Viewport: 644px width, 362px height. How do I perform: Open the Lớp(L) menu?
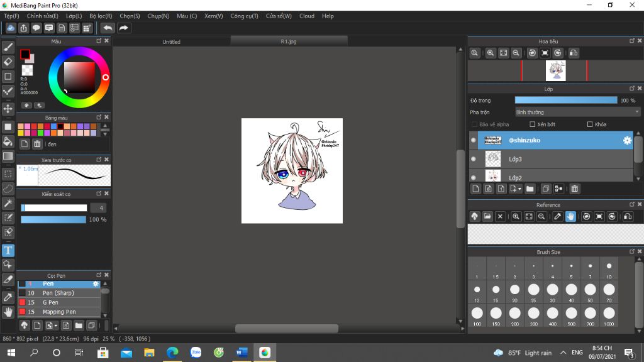[74, 16]
